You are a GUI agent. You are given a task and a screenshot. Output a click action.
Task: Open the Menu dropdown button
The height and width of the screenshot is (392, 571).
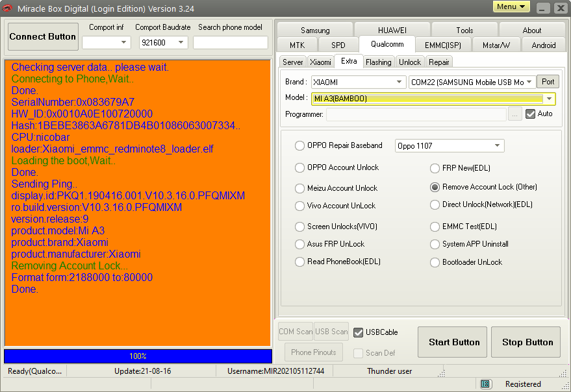511,6
